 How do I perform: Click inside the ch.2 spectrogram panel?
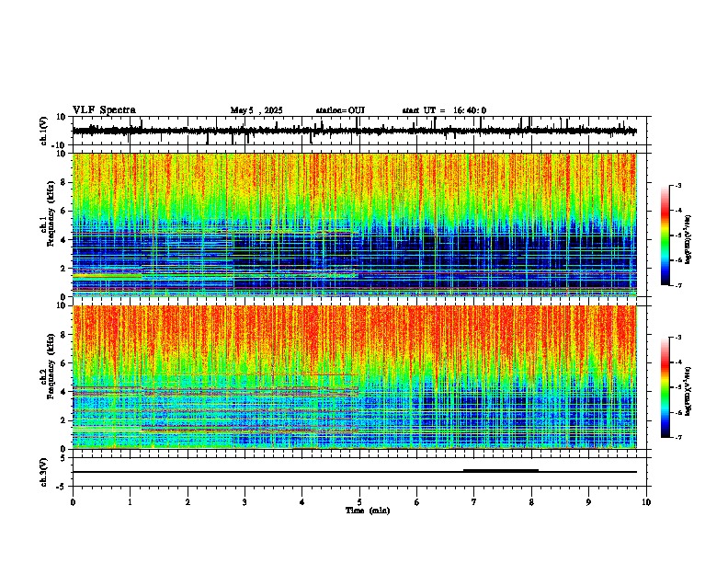355,377
